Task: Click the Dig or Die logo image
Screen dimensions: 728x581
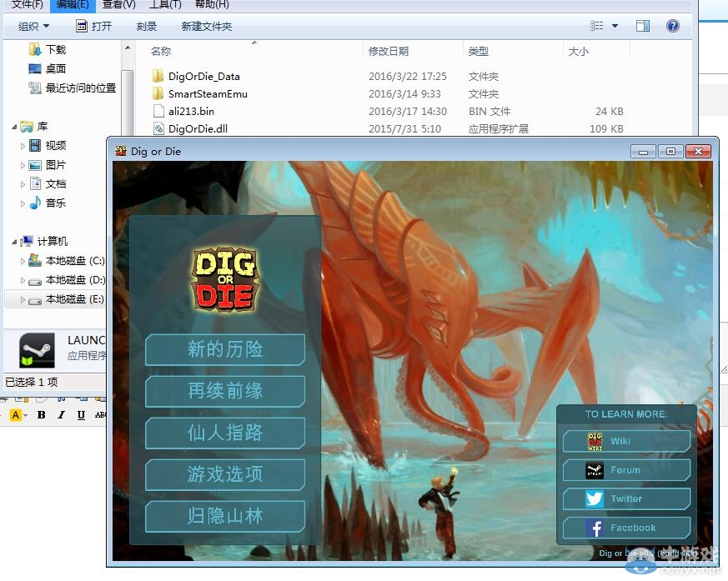Action: (225, 279)
